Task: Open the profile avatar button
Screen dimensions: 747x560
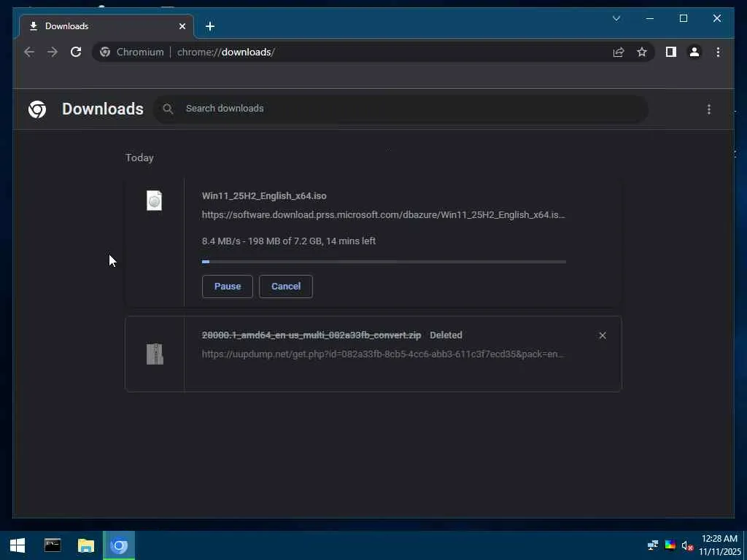Action: pyautogui.click(x=694, y=52)
